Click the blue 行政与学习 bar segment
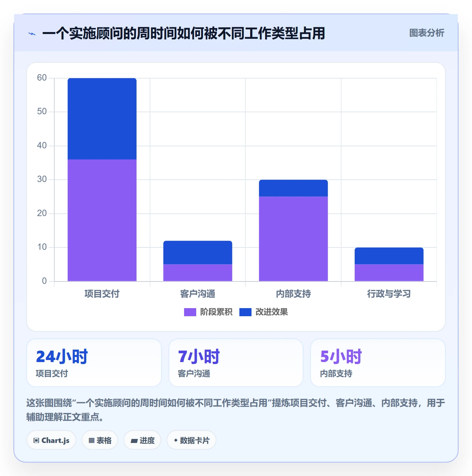472x476 pixels. tap(389, 256)
